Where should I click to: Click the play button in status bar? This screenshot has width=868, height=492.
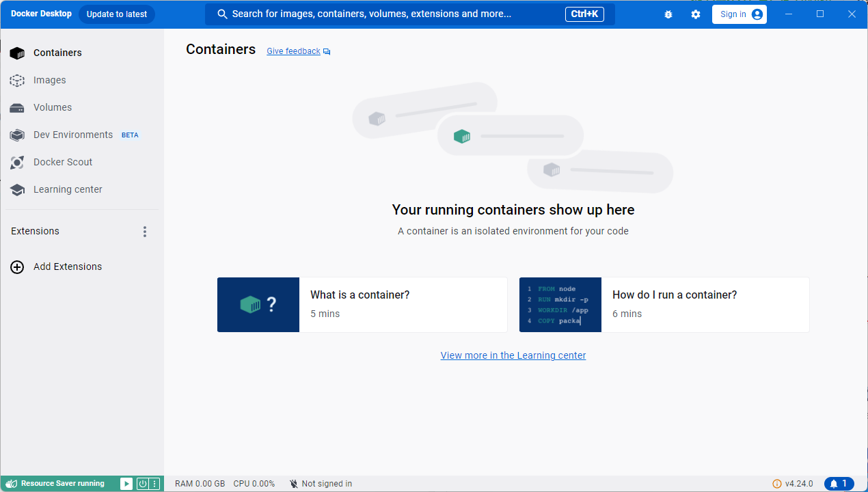(126, 484)
